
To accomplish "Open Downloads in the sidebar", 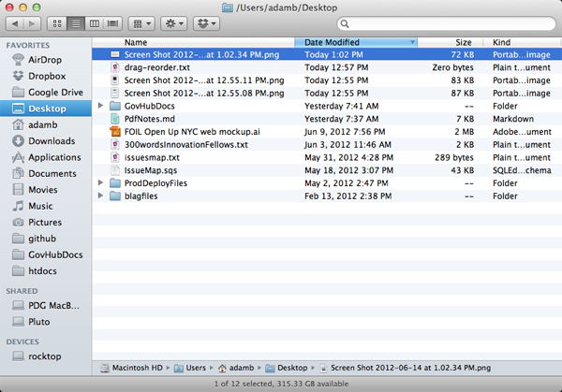I will (x=46, y=141).
